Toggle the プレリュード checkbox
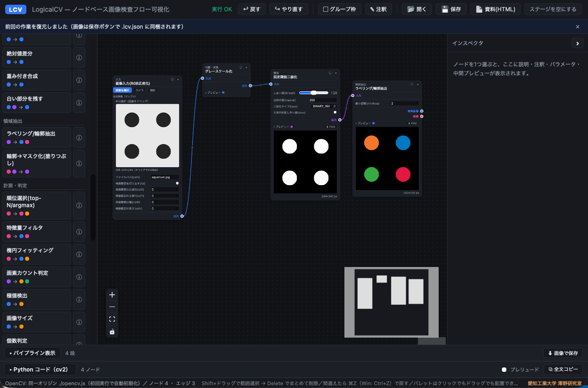 tap(504, 370)
